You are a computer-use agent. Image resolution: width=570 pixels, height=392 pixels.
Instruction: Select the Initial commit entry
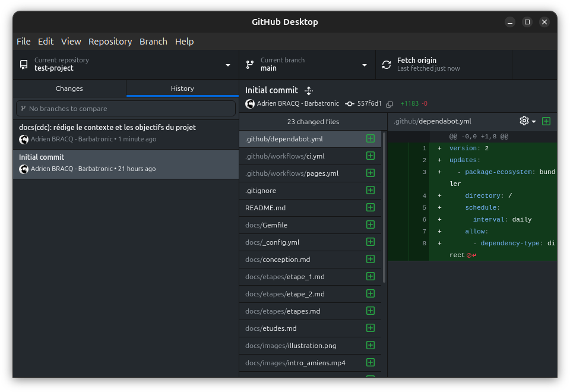[x=126, y=164]
